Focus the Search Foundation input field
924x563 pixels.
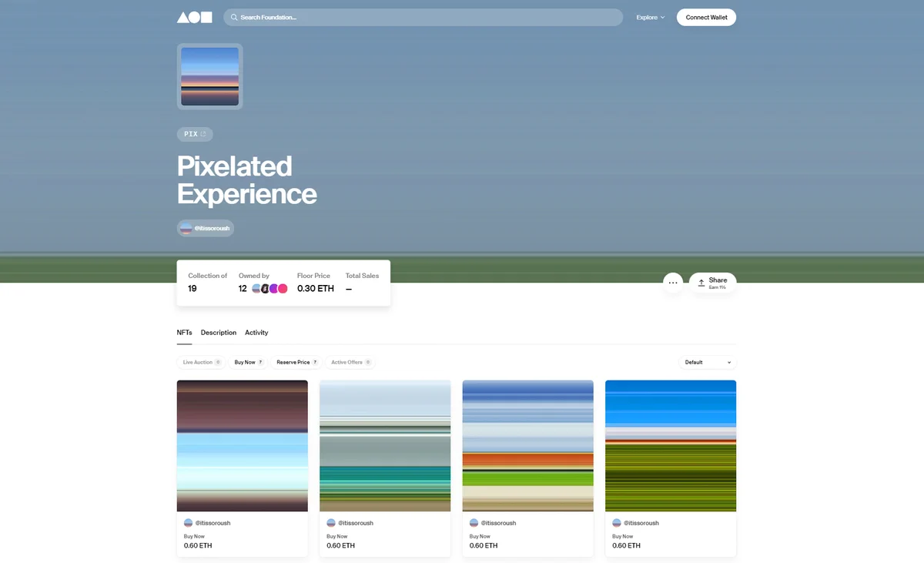[x=423, y=17]
